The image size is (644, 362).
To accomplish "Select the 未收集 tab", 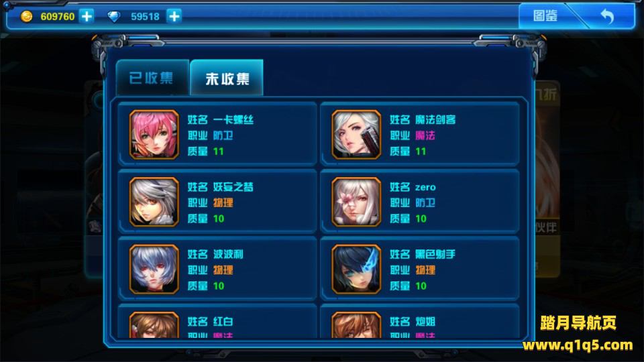I will click(227, 78).
